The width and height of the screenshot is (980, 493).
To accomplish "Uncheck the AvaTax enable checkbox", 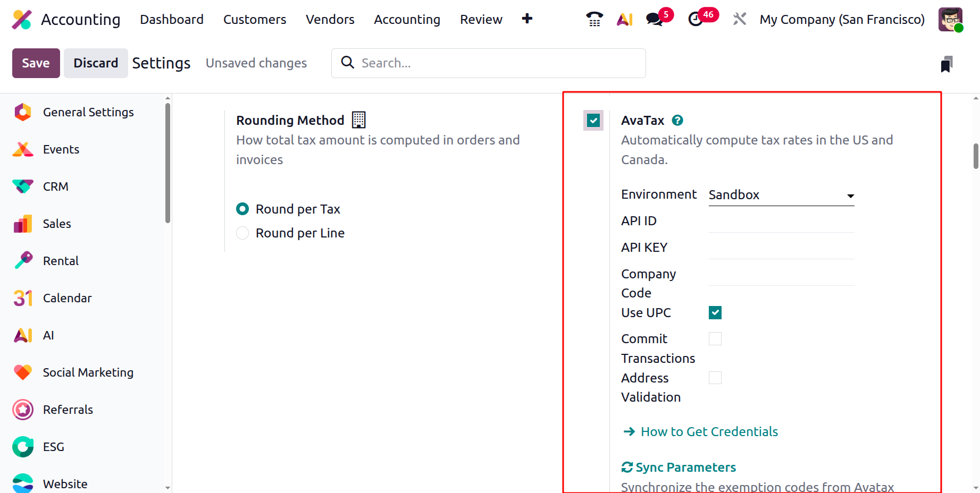I will pyautogui.click(x=593, y=121).
